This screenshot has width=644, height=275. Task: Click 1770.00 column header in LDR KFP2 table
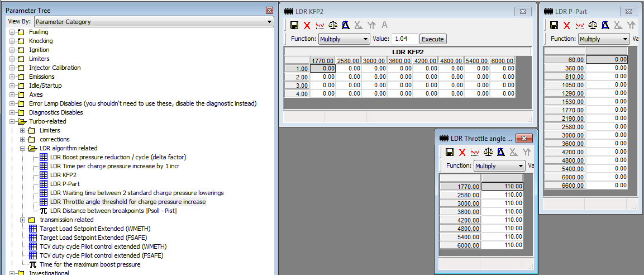click(323, 61)
